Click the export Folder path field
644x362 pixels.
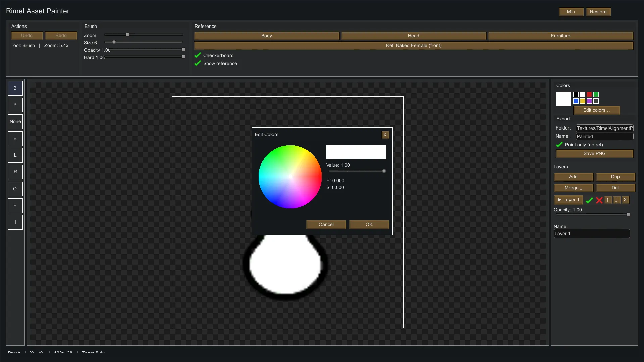(604, 128)
